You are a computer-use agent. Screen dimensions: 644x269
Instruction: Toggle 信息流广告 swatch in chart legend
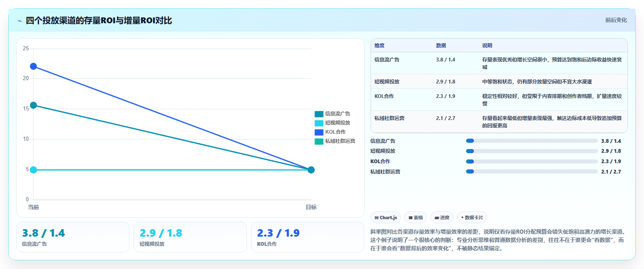(319, 114)
